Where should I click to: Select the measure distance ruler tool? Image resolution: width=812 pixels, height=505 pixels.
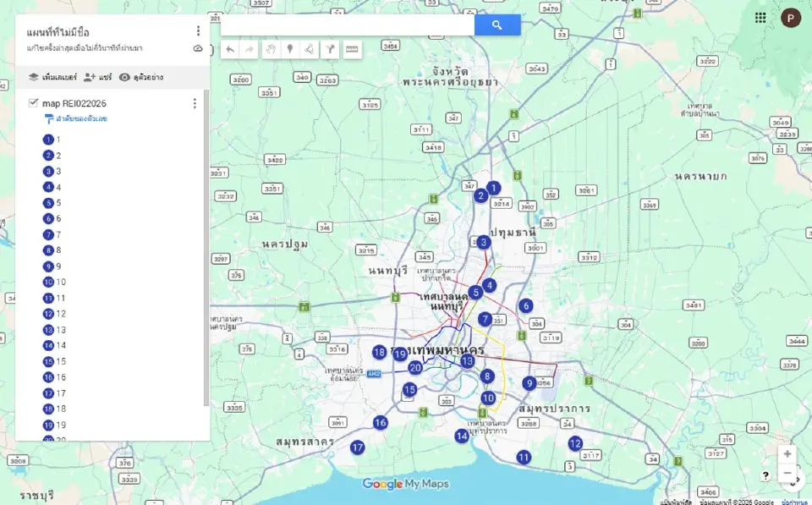[351, 49]
